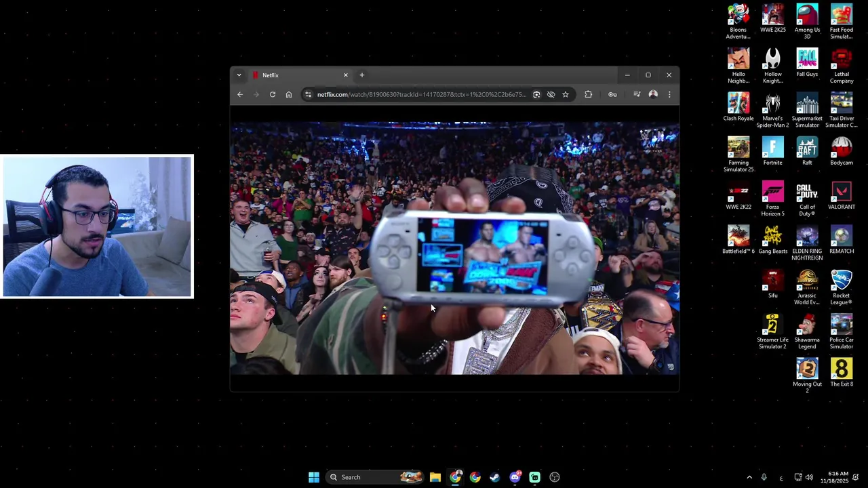Open the Police Car Simulator desktop shortcut

click(x=842, y=332)
